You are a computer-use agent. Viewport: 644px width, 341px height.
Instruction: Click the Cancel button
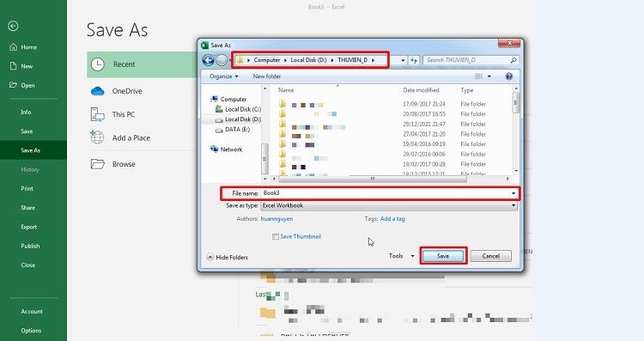tap(491, 256)
